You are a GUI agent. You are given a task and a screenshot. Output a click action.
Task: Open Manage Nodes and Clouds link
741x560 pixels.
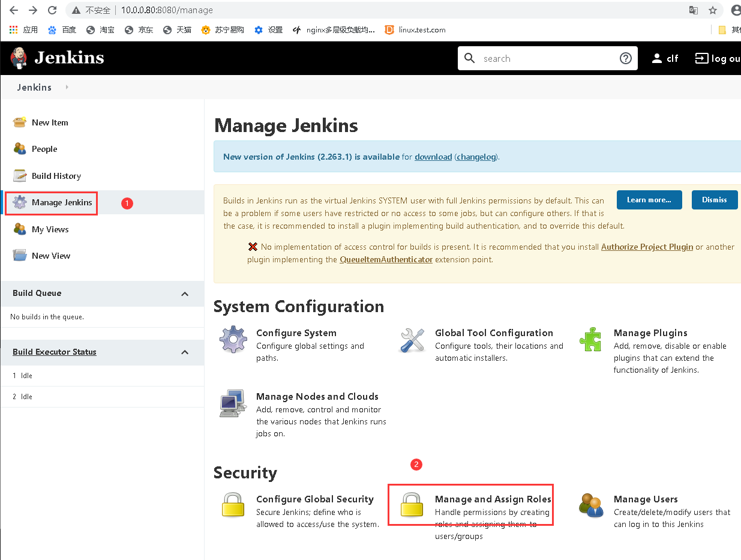coord(317,397)
